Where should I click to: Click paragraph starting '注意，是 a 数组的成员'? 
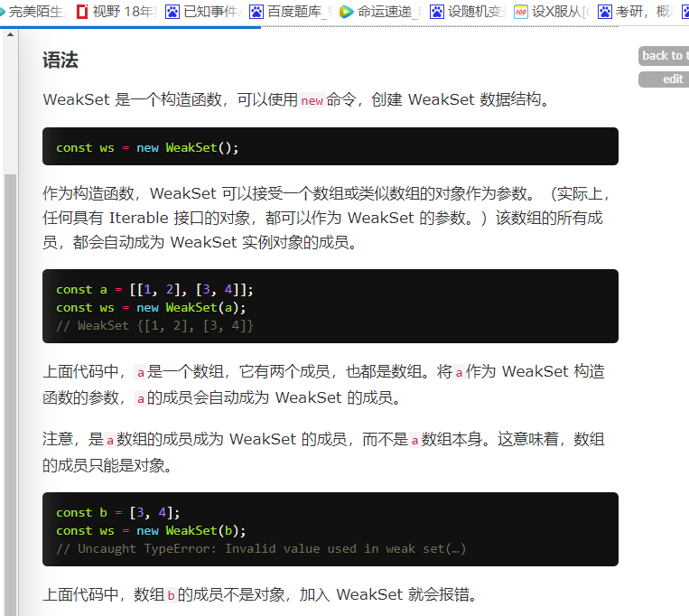(323, 453)
